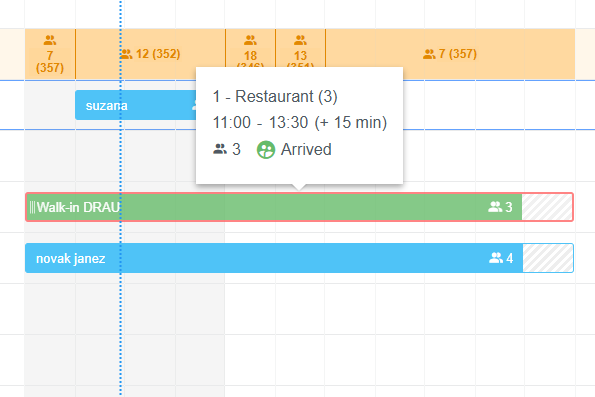595x397 pixels.
Task: Click the 1 - Restaurant (3) tooltip title
Action: [x=275, y=96]
